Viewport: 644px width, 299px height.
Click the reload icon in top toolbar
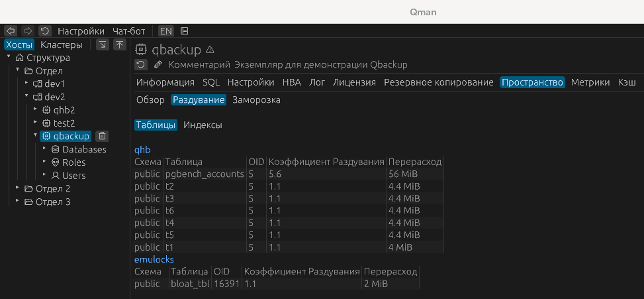(x=45, y=30)
